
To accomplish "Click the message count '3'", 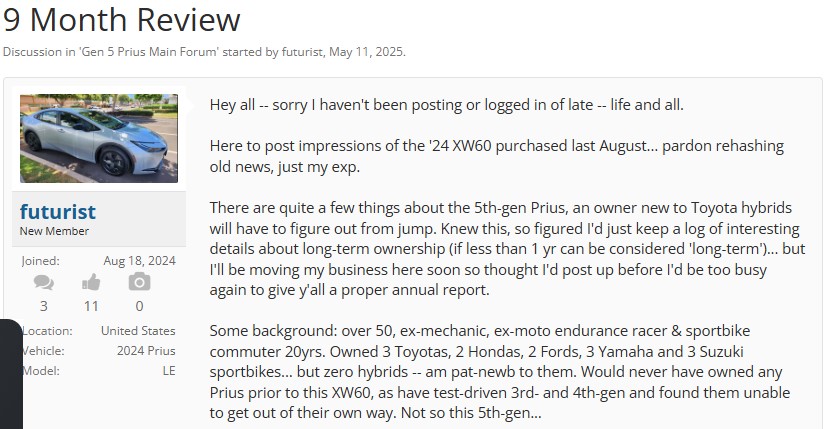I will [43, 306].
